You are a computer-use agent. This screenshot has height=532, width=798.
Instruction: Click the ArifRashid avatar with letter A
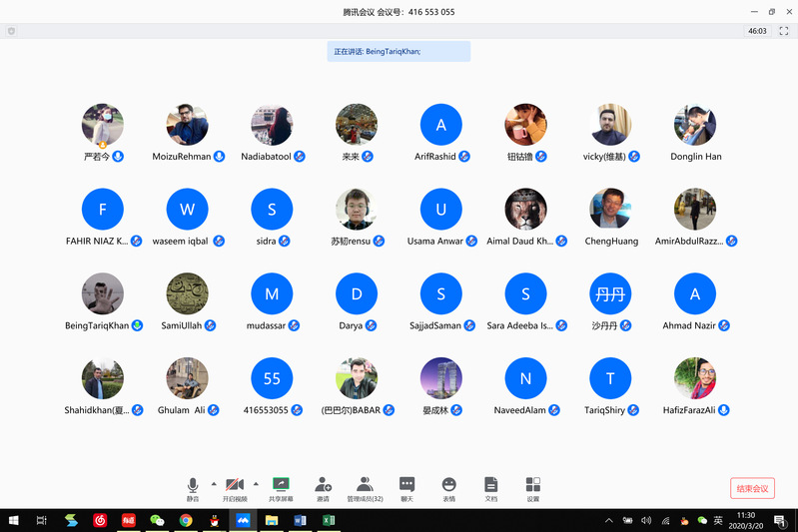tap(440, 126)
